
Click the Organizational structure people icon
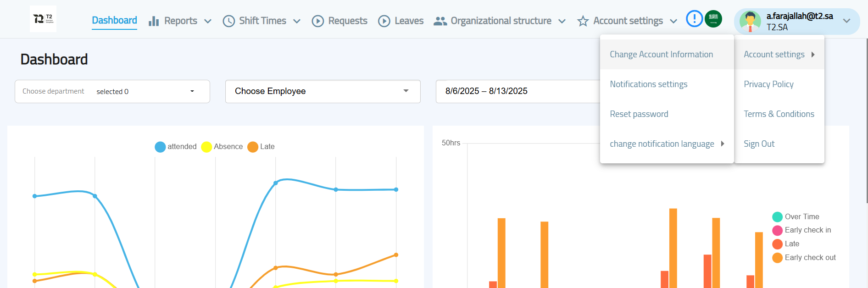440,21
